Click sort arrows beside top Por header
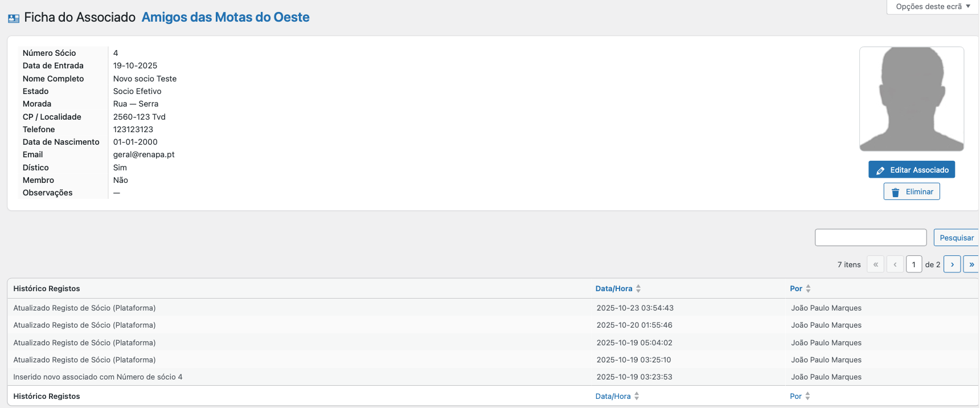This screenshot has width=980, height=408. pos(808,289)
